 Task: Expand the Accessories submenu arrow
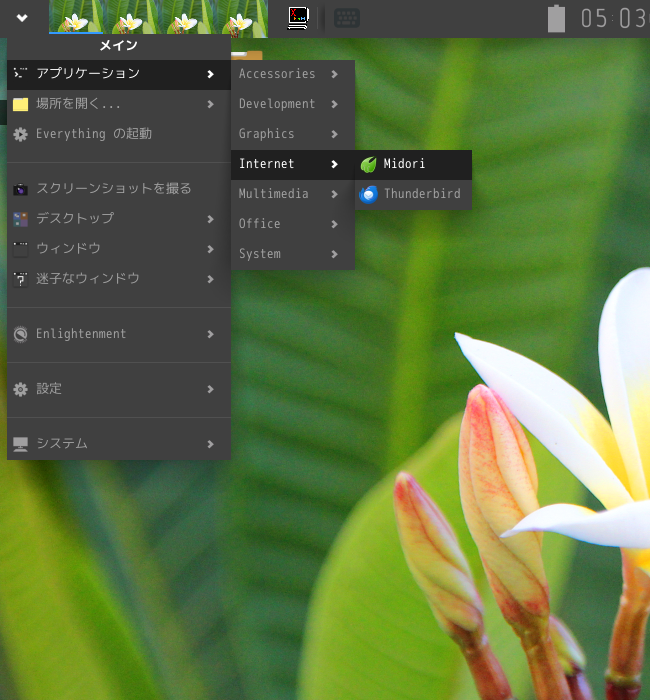pyautogui.click(x=334, y=75)
